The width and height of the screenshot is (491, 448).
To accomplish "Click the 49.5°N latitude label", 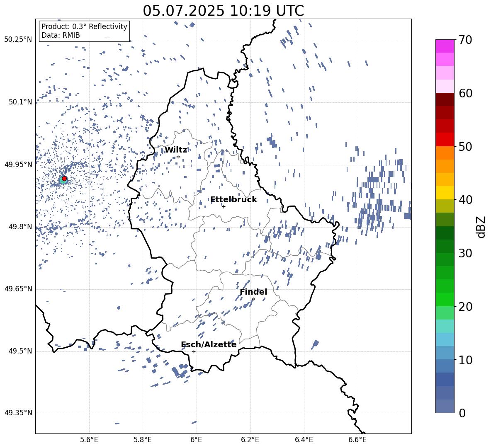I will [20, 351].
